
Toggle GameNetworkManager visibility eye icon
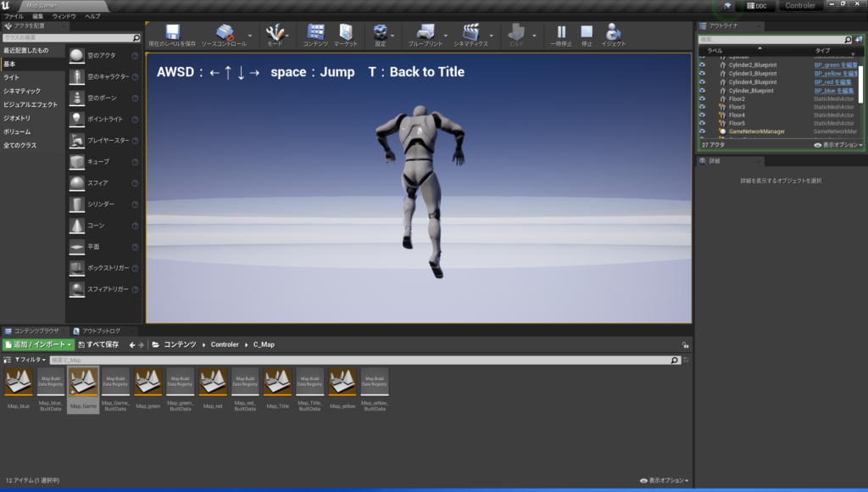coord(702,131)
